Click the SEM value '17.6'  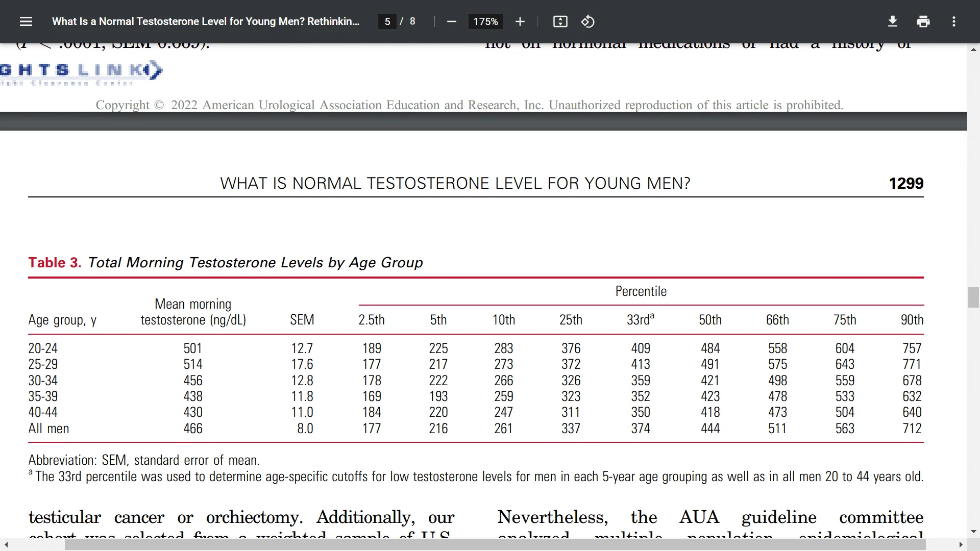(302, 364)
